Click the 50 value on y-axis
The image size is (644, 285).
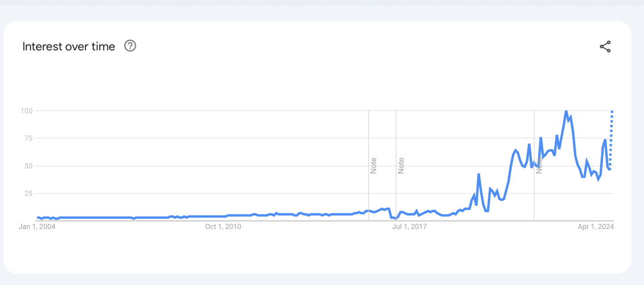tap(28, 166)
